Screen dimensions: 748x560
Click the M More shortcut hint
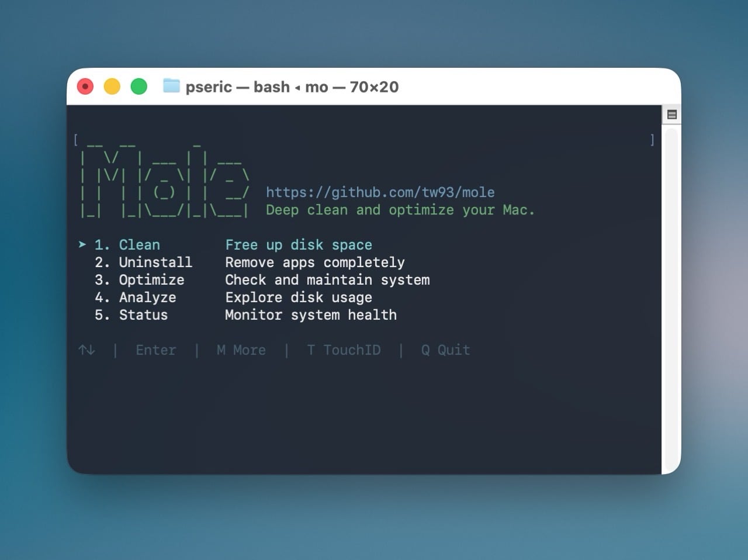click(x=241, y=350)
